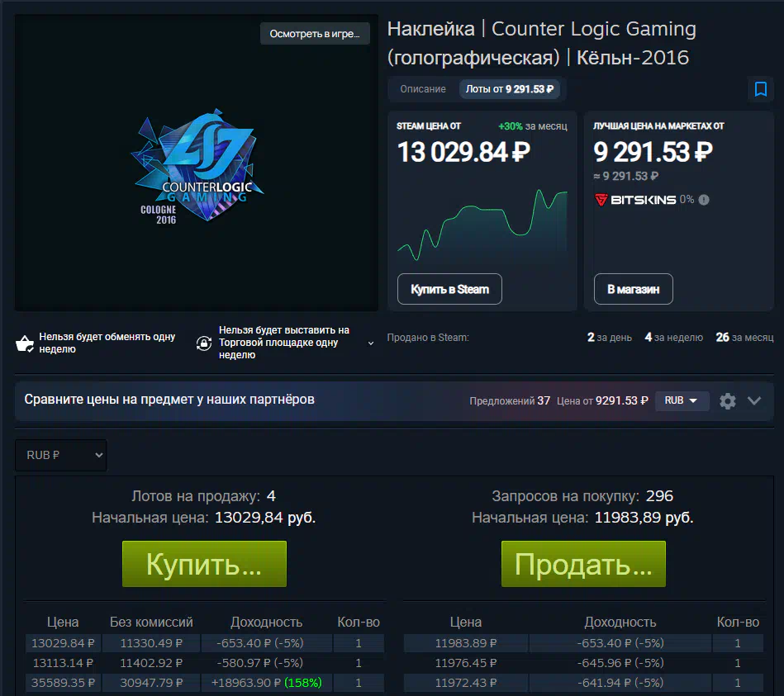Click the sticker title Наклейка Counter Logic Gaming
The width and height of the screenshot is (784, 696).
541,44
